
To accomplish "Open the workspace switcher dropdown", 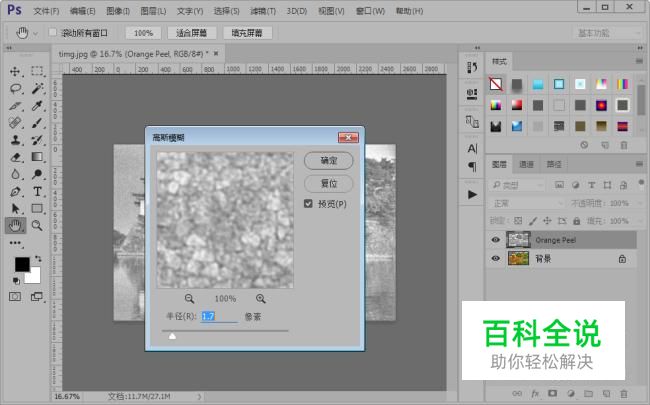I will click(x=608, y=33).
